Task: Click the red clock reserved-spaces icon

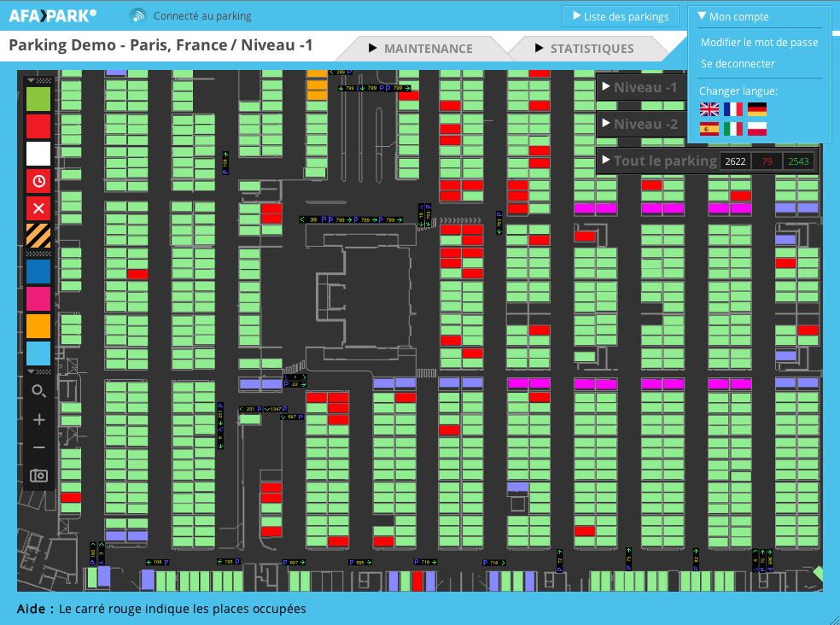Action: [38, 181]
